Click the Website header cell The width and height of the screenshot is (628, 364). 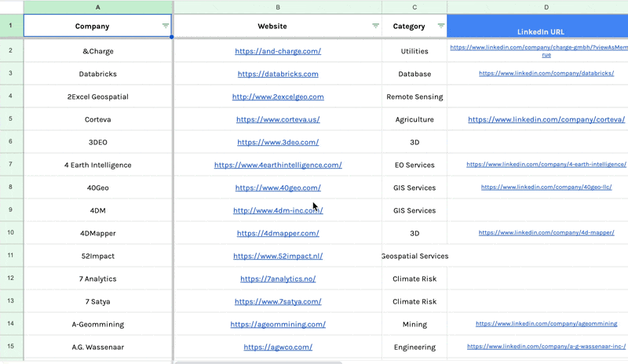278,26
